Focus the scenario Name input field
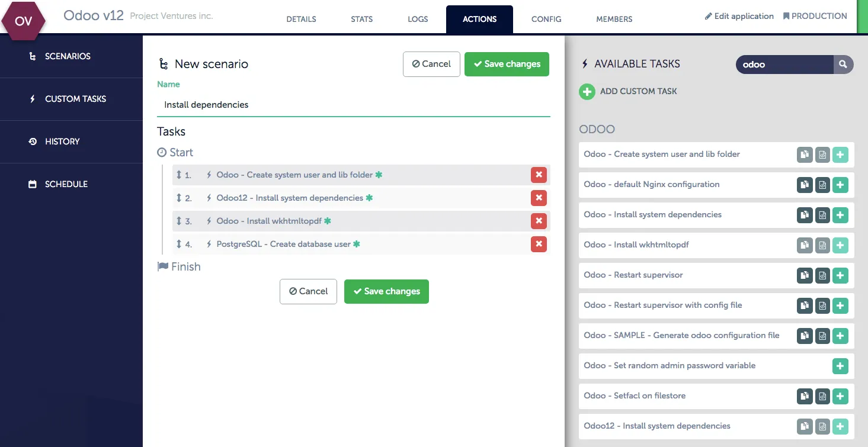868x447 pixels. point(353,105)
